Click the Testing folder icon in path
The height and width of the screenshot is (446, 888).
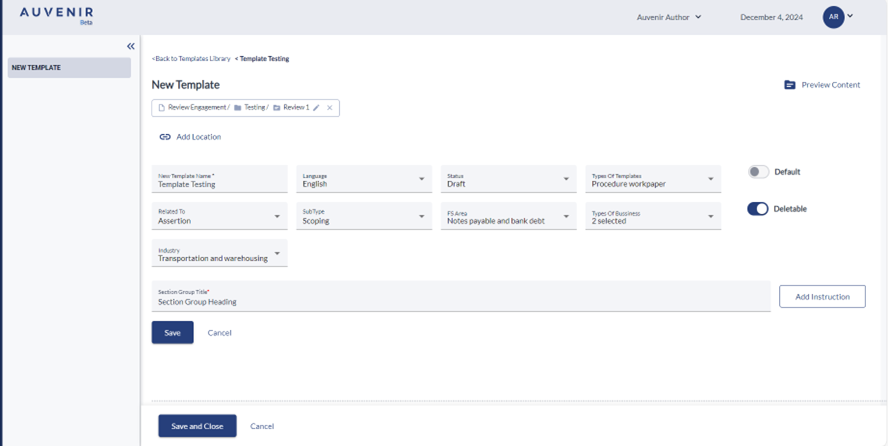[x=238, y=108]
